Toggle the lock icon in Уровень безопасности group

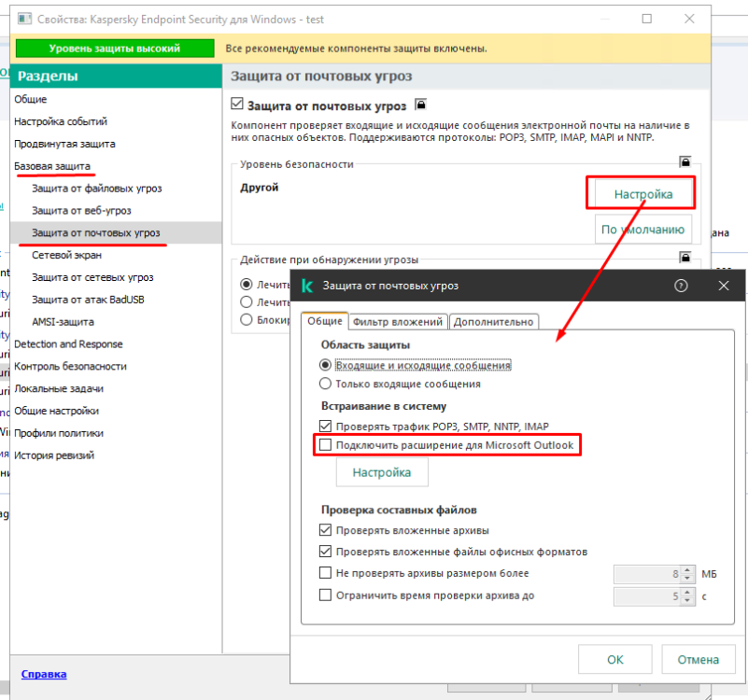coord(685,161)
